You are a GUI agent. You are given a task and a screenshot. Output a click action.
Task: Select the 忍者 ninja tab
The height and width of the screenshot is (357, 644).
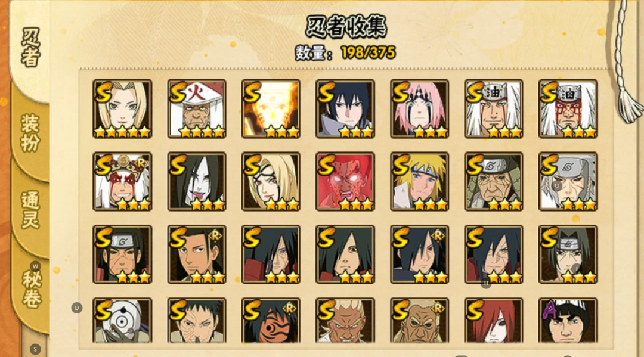[x=31, y=47]
